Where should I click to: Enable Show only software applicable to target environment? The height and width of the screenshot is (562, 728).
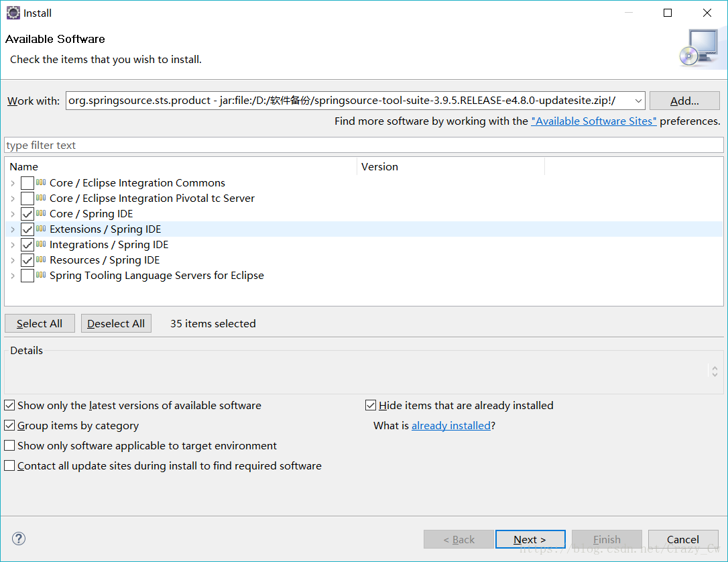coord(9,445)
